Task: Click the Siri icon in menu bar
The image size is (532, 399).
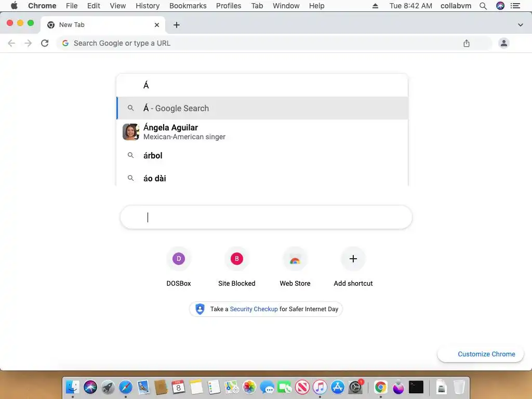Action: coord(500,6)
